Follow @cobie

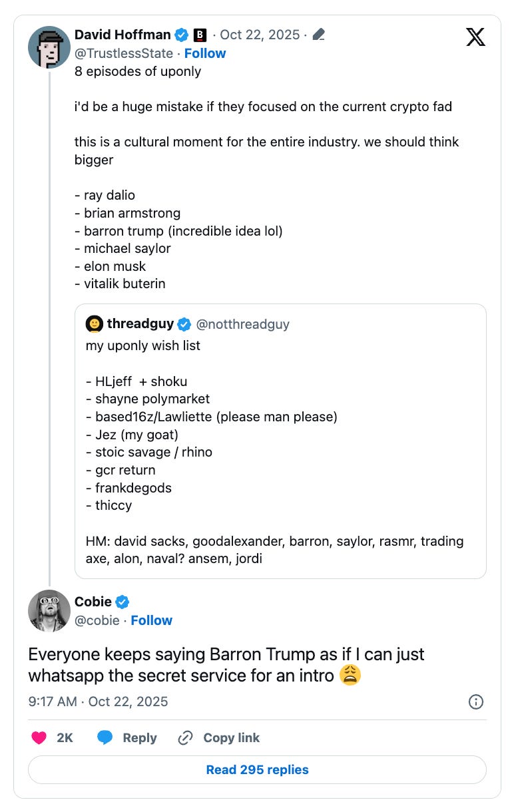tap(152, 620)
